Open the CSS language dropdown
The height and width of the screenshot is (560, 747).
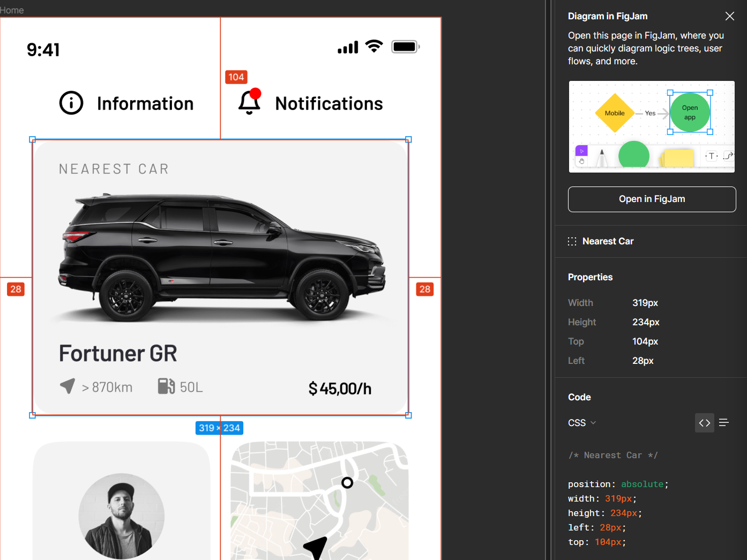click(x=581, y=423)
